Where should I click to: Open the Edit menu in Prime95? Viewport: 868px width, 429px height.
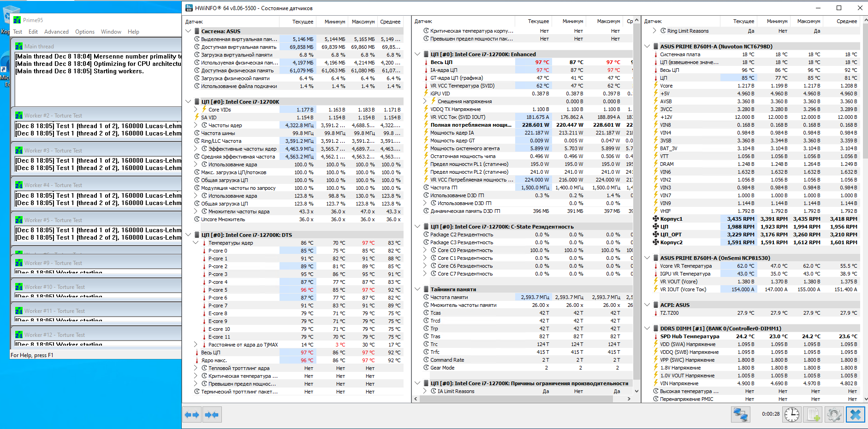[x=33, y=32]
